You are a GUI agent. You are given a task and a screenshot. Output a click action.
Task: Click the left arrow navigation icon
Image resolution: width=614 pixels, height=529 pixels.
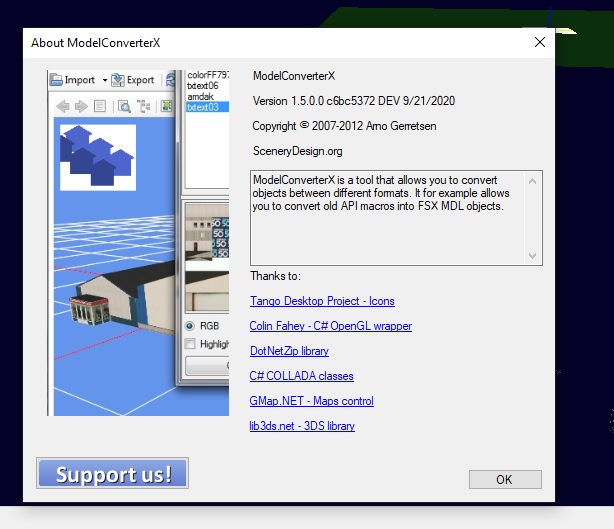coord(62,106)
